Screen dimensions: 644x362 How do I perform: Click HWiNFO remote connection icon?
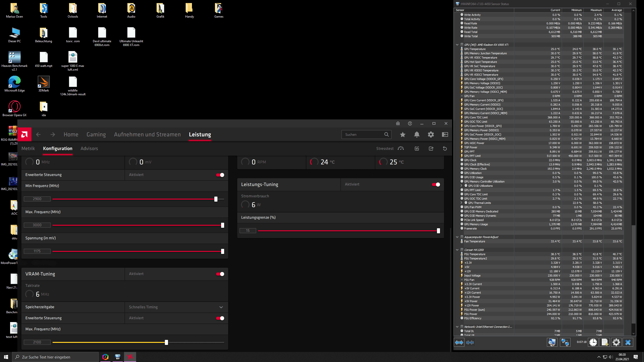click(565, 342)
